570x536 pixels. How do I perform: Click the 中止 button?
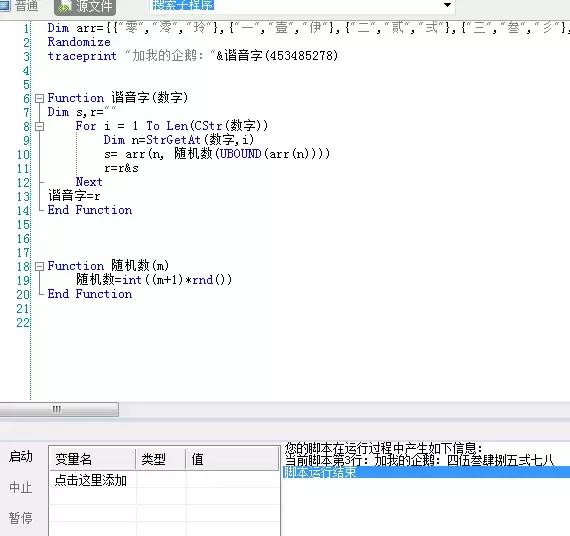(21, 487)
